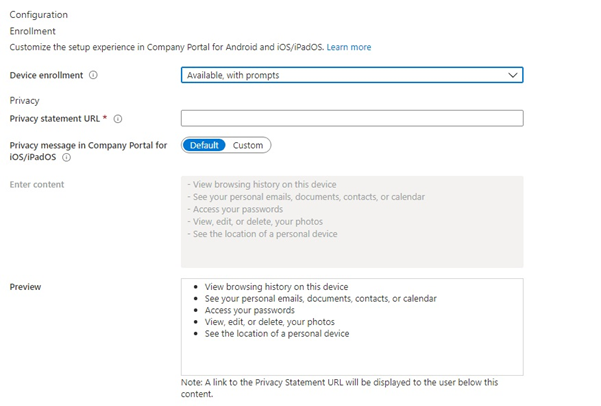Click the Enrollment section heading
This screenshot has width=601, height=406.
point(33,31)
